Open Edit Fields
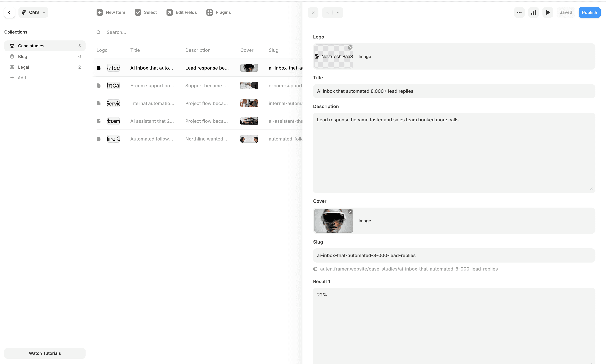Screen dimensions: 606x364 click(182, 12)
